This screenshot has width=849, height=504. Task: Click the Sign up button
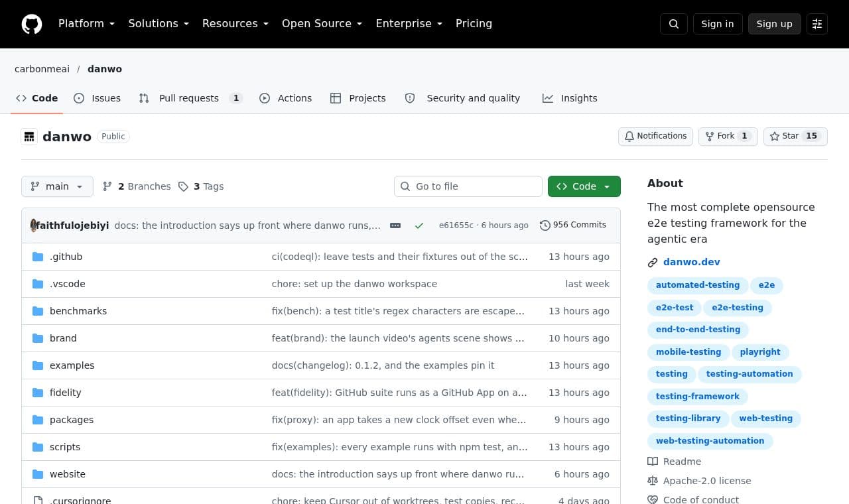pyautogui.click(x=775, y=24)
